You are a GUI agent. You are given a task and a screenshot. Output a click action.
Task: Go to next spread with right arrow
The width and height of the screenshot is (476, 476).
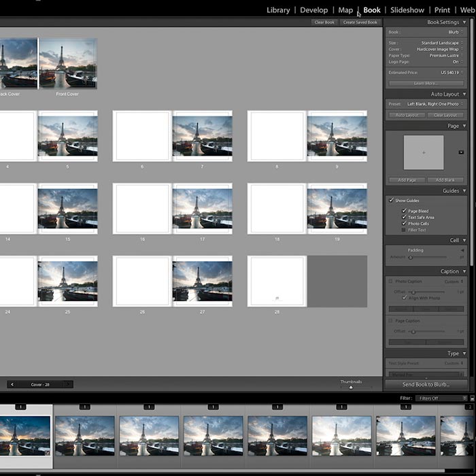tap(68, 384)
